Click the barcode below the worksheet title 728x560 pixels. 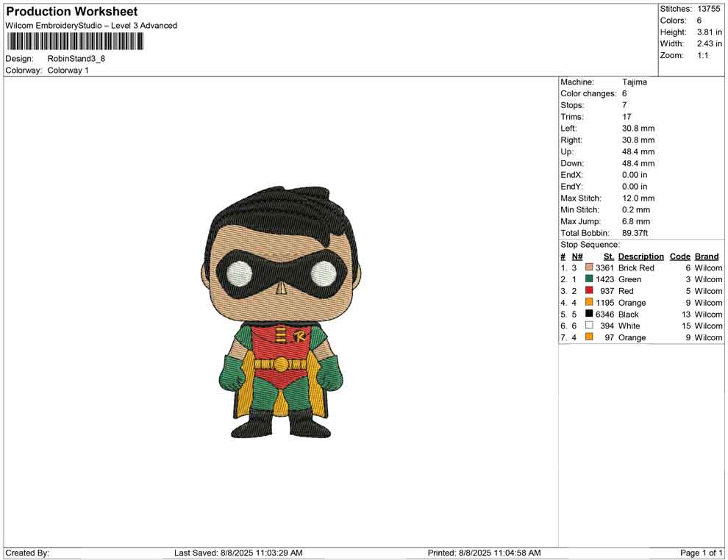tap(75, 42)
